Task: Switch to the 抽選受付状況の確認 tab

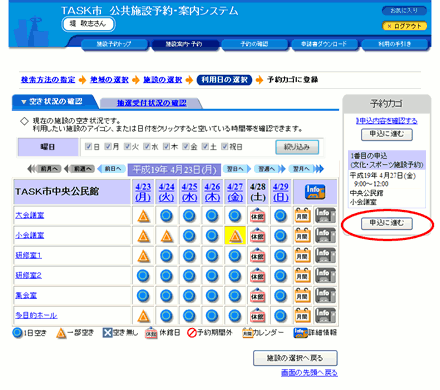Action: pyautogui.click(x=151, y=103)
